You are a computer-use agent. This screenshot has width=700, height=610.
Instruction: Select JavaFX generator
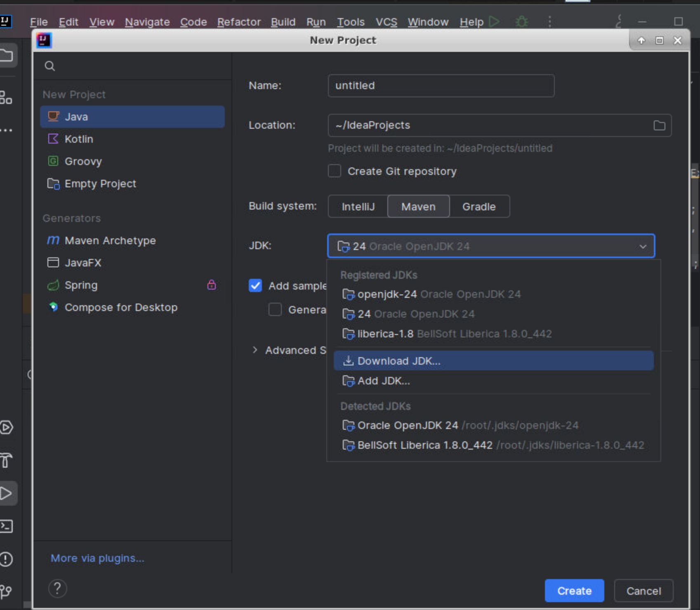click(132, 263)
